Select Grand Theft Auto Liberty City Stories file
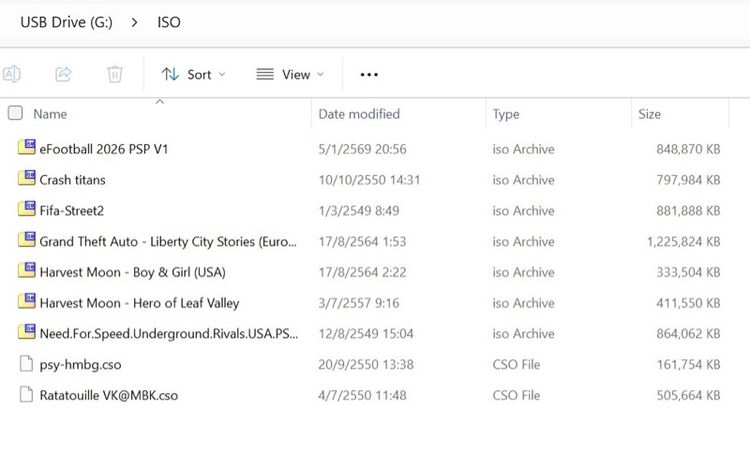Viewport: 750px width, 451px height. (161, 242)
